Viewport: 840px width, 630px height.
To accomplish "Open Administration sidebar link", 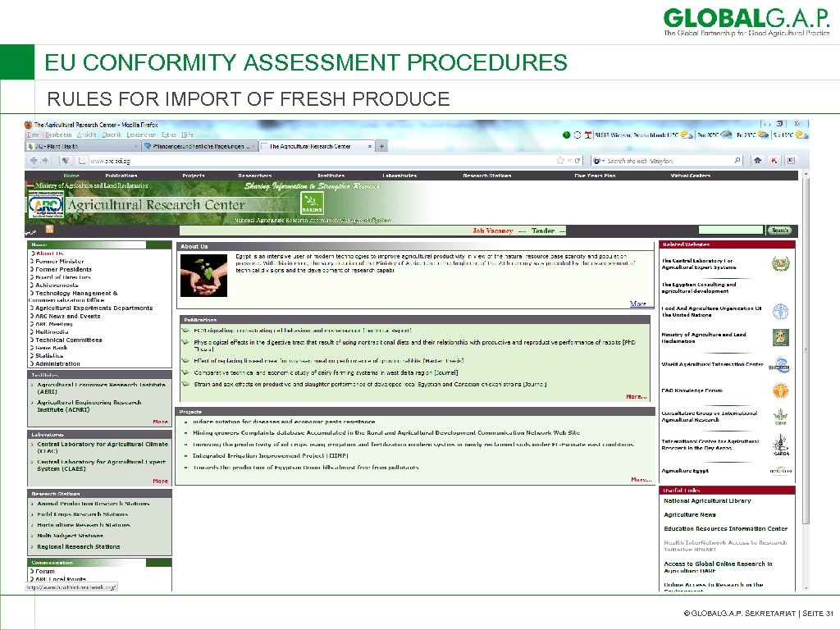I will (x=57, y=363).
